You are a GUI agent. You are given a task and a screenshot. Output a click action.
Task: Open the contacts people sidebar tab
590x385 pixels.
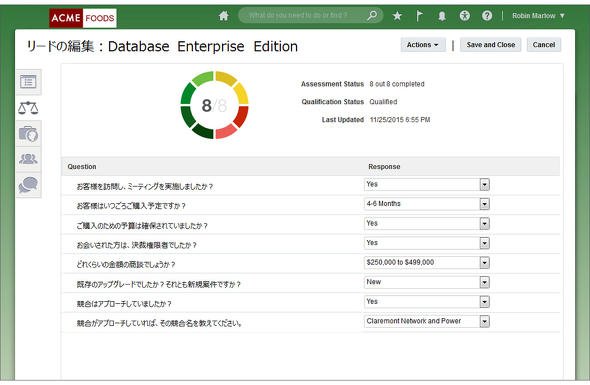(29, 159)
